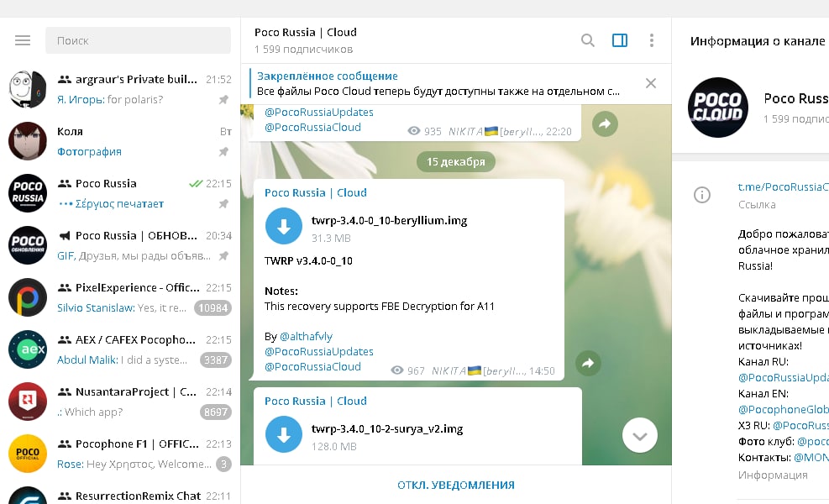
Task: Click the channel title in the chat header
Action: (306, 32)
